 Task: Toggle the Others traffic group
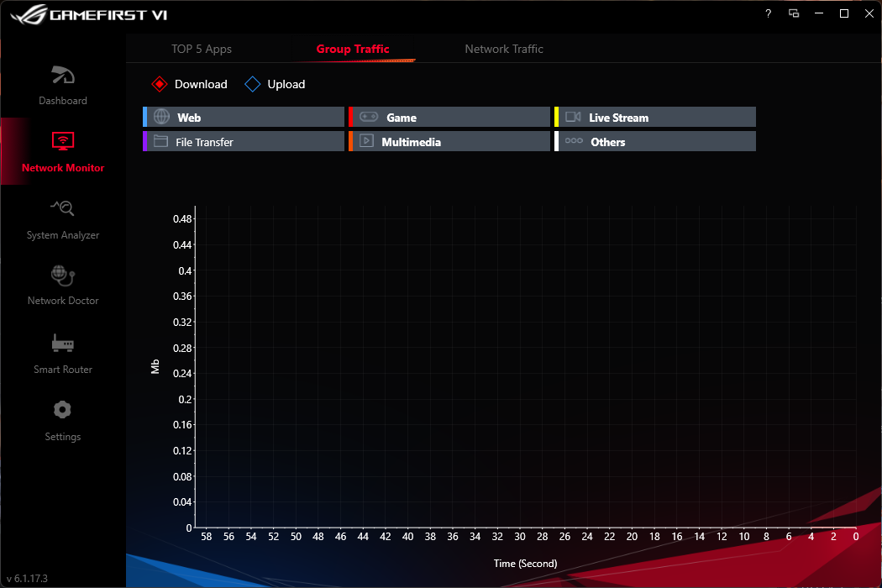pyautogui.click(x=655, y=141)
